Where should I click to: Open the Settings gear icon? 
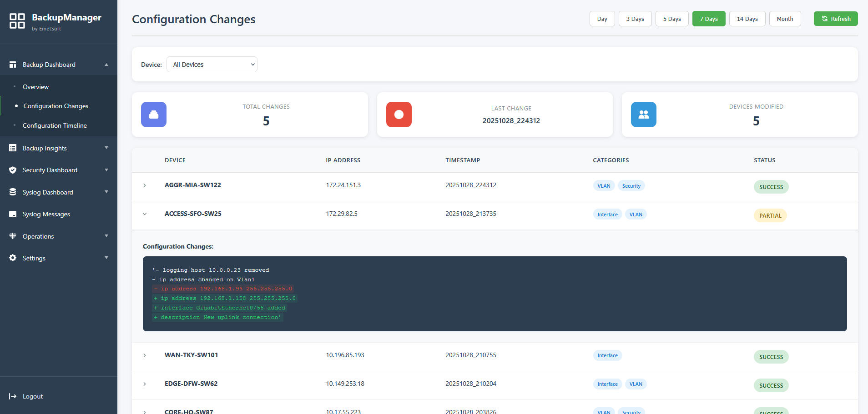[12, 258]
